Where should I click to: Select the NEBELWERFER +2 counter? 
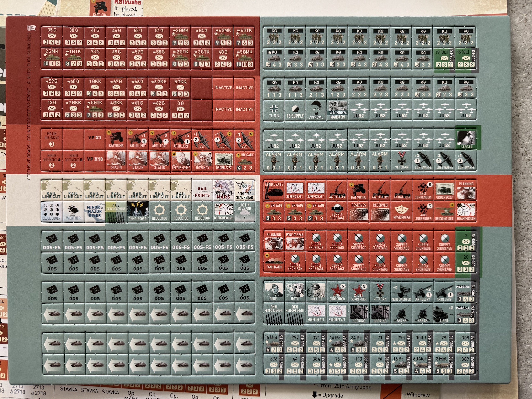(x=401, y=292)
